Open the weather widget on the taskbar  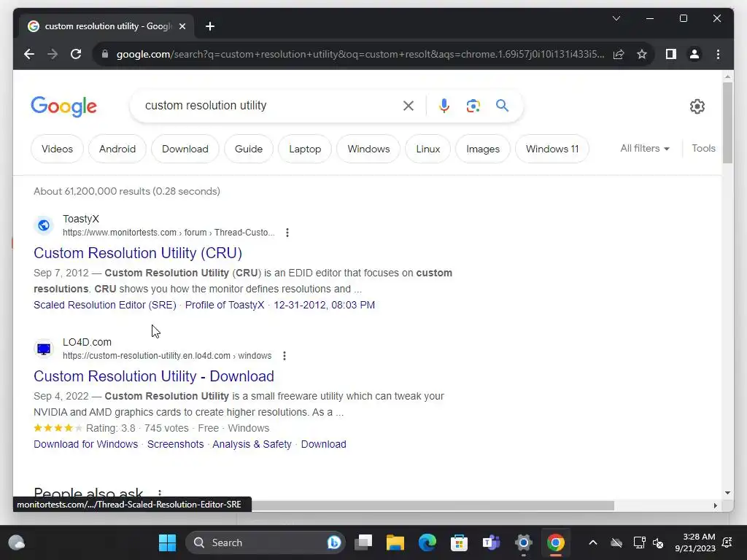point(17,542)
